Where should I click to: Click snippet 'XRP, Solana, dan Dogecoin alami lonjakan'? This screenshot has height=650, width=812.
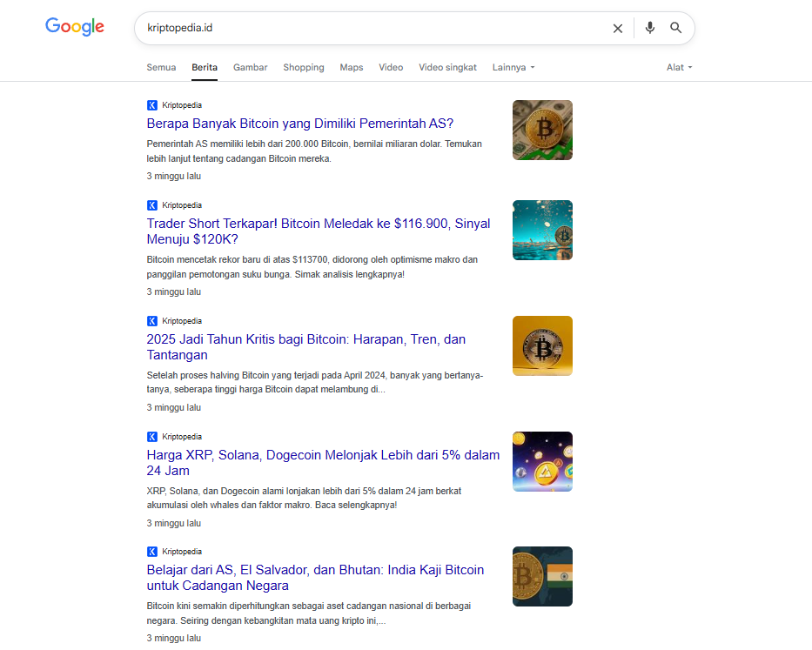pyautogui.click(x=304, y=498)
